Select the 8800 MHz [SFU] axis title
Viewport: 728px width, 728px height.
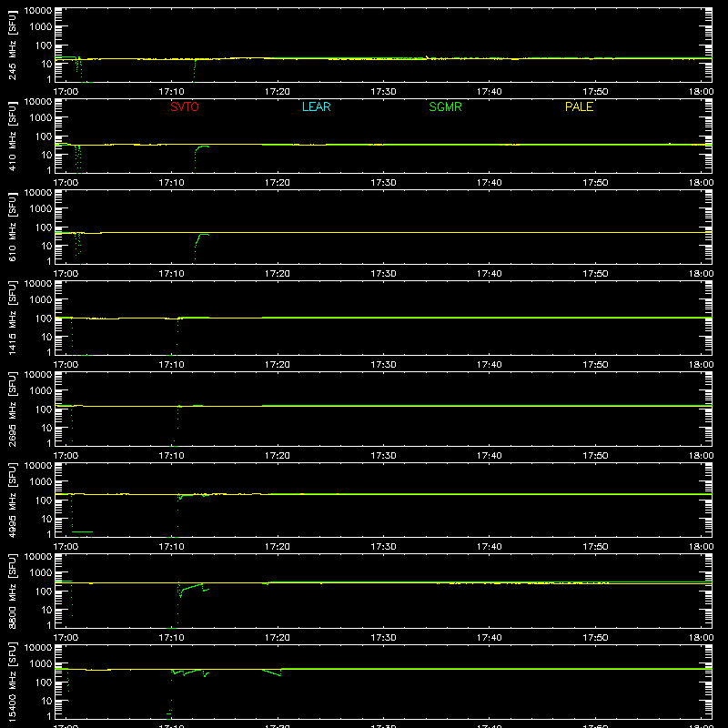tap(13, 591)
